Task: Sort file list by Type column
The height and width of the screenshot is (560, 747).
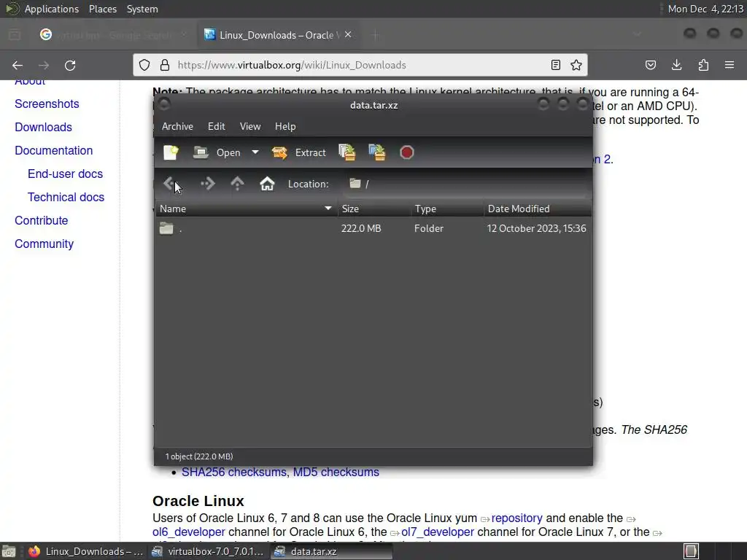Action: tap(447, 209)
